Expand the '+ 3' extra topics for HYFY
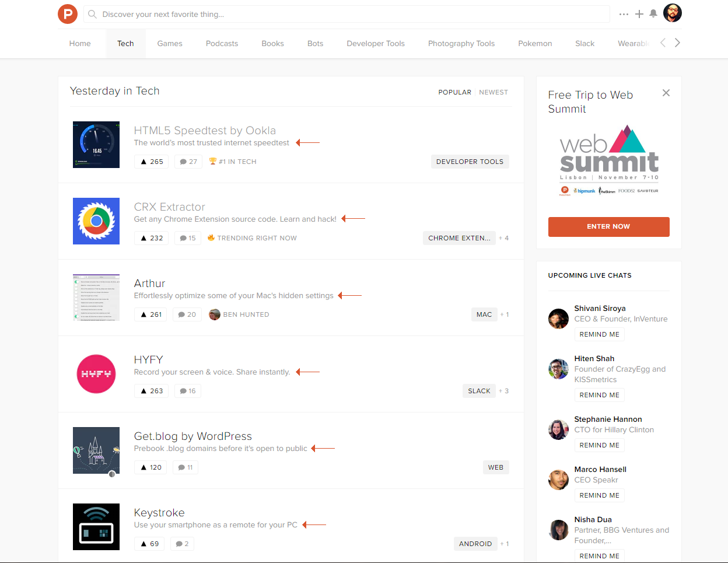The height and width of the screenshot is (563, 728). [504, 391]
